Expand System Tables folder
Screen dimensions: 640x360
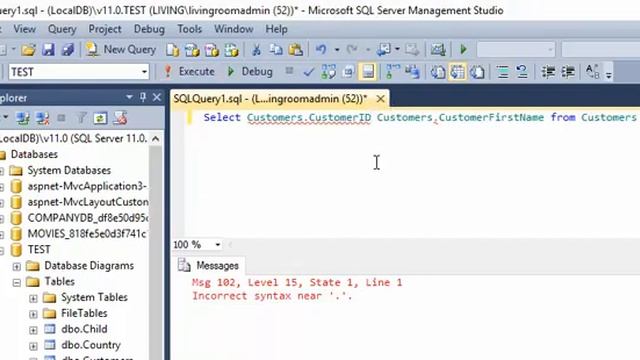pos(33,298)
